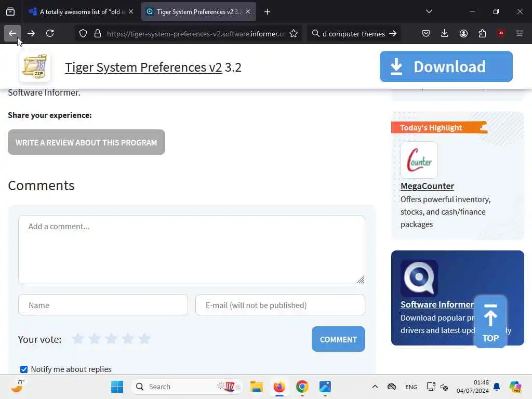This screenshot has height=399, width=532.
Task: Click the MegaCounter logo thumbnail
Action: 419,160
